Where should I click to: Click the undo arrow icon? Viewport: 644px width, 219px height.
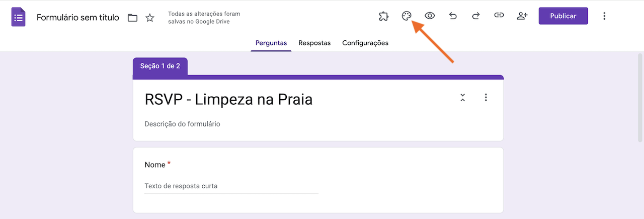453,16
